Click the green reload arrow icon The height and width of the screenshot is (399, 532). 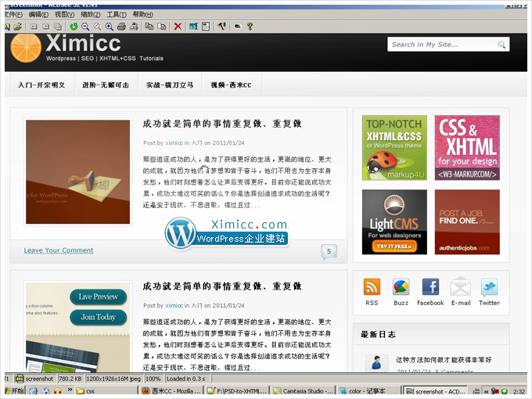[74, 27]
